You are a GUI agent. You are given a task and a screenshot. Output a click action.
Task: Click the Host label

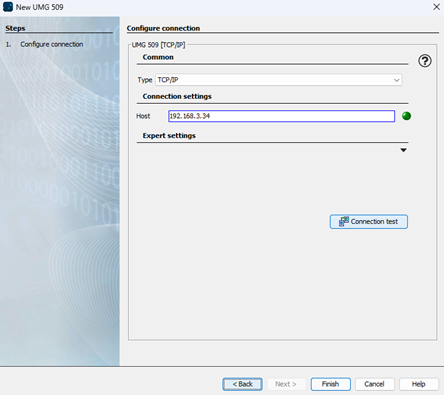[x=143, y=116]
